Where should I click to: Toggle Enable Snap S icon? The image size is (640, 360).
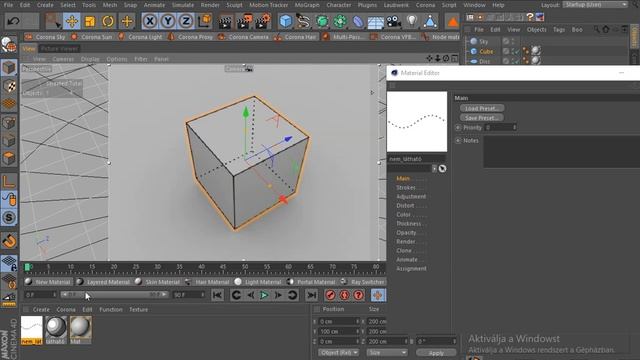[x=9, y=218]
